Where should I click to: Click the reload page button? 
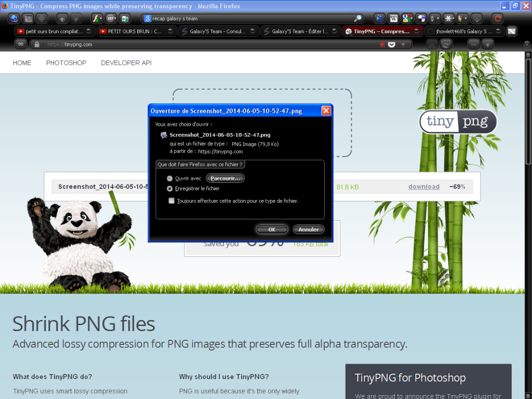[446, 44]
